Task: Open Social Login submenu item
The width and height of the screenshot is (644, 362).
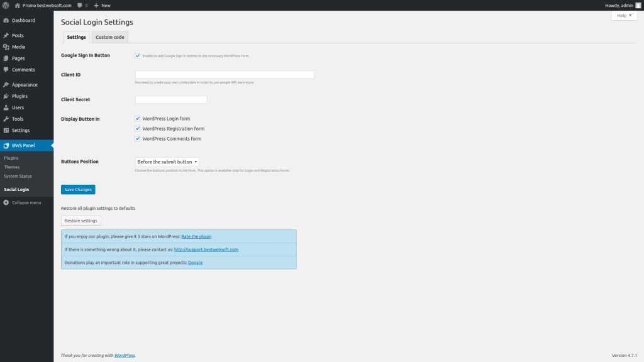Action: coord(16,189)
